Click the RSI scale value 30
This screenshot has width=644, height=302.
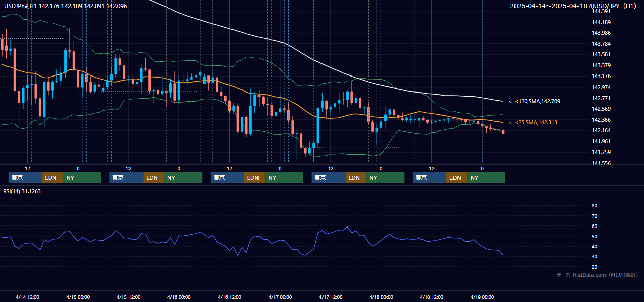pyautogui.click(x=594, y=257)
